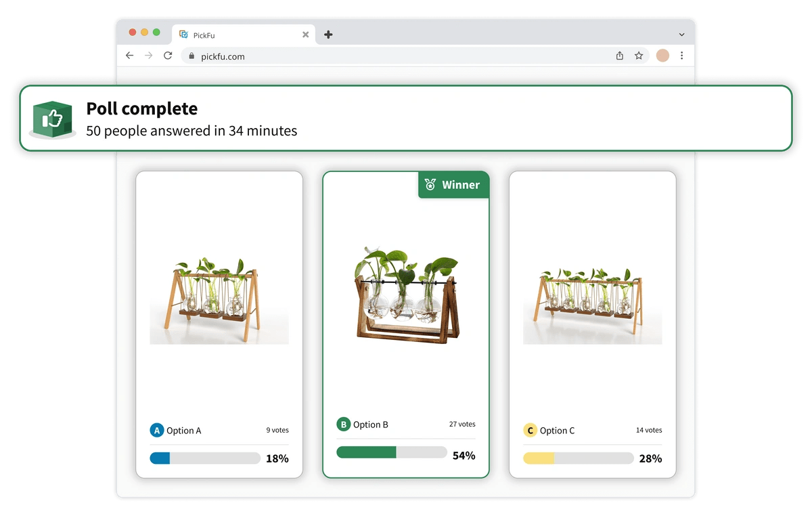Reload the page with refresh icon
812x516 pixels.
[x=168, y=56]
